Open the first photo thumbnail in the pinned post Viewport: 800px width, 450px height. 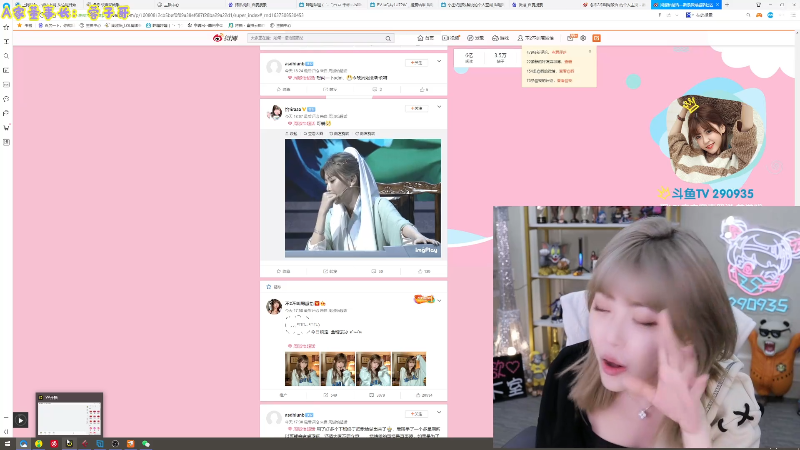point(302,369)
